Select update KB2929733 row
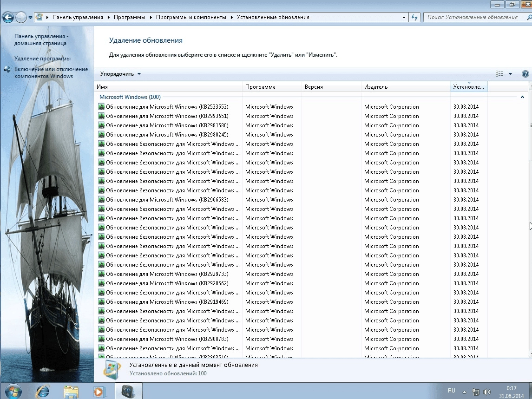The height and width of the screenshot is (399, 532). coord(292,274)
